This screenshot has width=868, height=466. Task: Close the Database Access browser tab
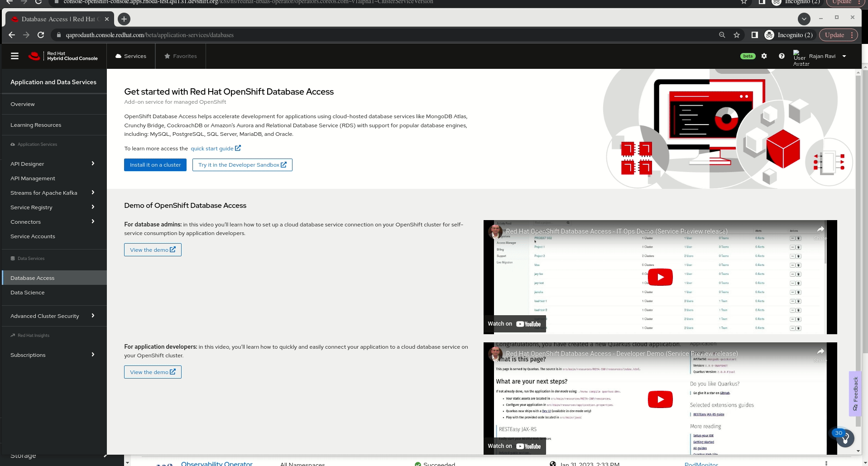coord(107,19)
